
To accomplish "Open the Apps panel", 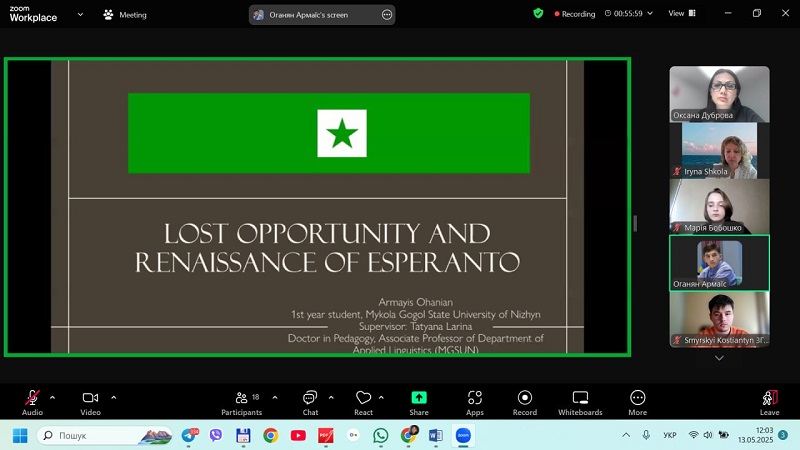I will click(474, 403).
